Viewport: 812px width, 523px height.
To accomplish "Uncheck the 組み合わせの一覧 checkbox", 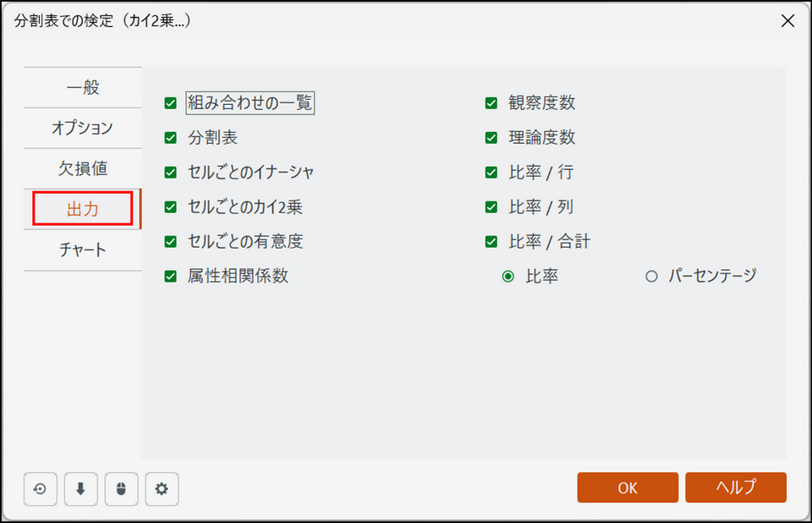I will pos(171,103).
